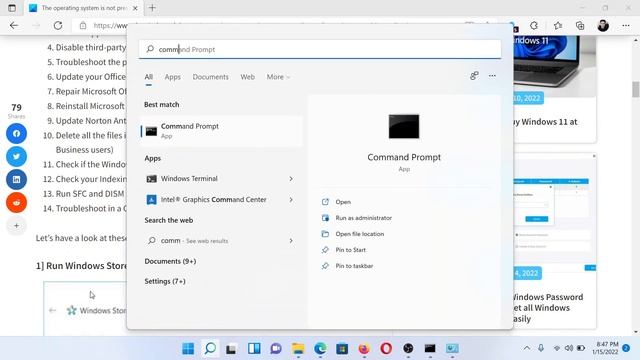The width and height of the screenshot is (640, 360).
Task: Open the search panel ellipsis options
Action: pos(492,76)
